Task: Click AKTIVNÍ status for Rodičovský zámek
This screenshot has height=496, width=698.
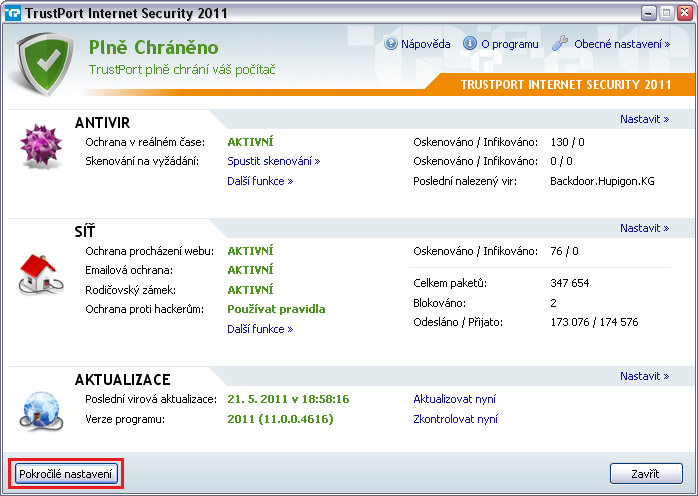Action: click(x=250, y=290)
